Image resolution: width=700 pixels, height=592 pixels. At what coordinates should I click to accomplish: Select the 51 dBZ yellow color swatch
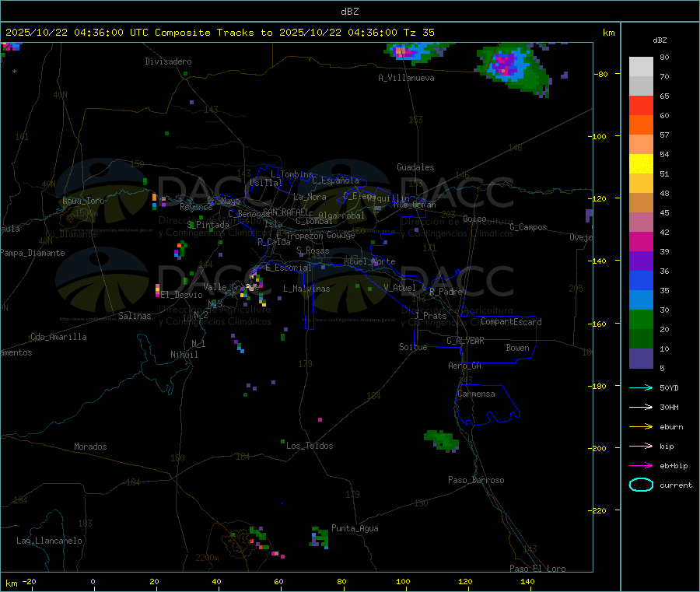coord(641,164)
